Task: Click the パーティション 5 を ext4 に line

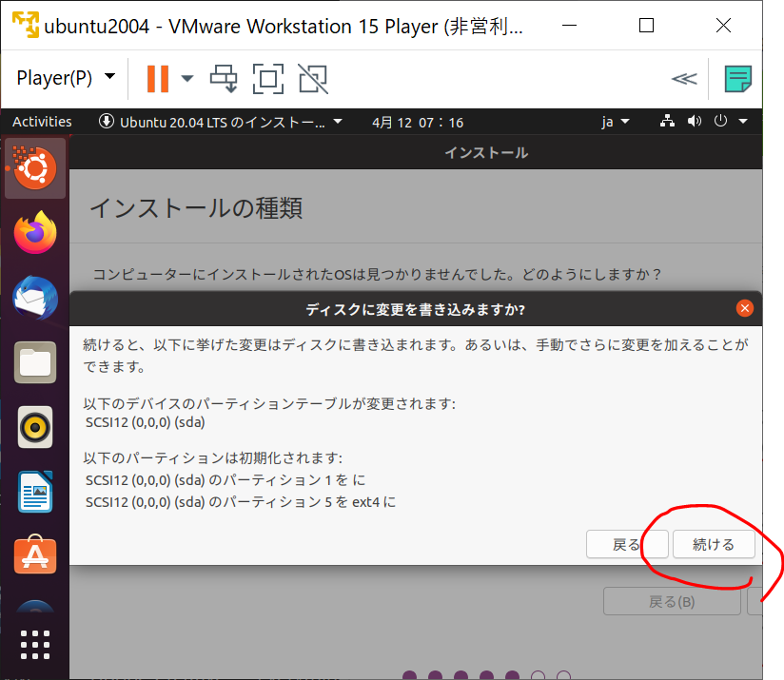Action: 241,501
